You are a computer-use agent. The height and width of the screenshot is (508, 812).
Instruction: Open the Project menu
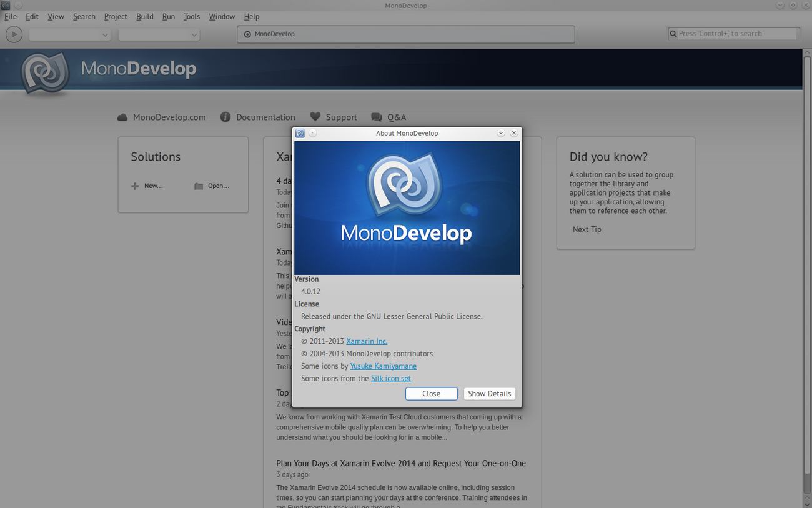[116, 17]
